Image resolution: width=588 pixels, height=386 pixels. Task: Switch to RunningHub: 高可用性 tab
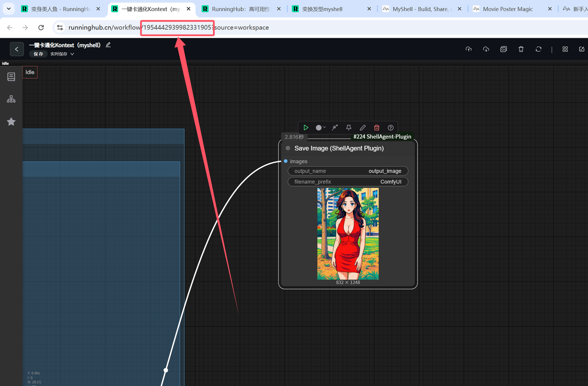click(x=241, y=9)
